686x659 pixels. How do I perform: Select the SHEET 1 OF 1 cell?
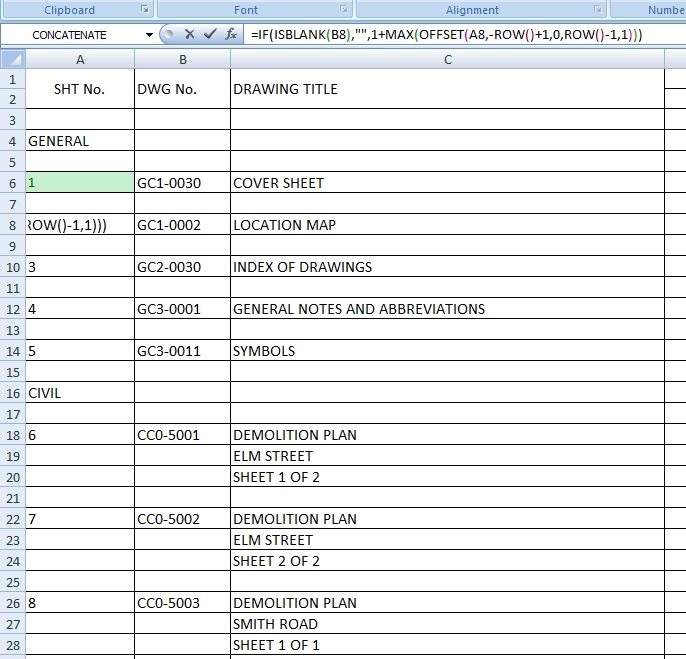(x=448, y=645)
